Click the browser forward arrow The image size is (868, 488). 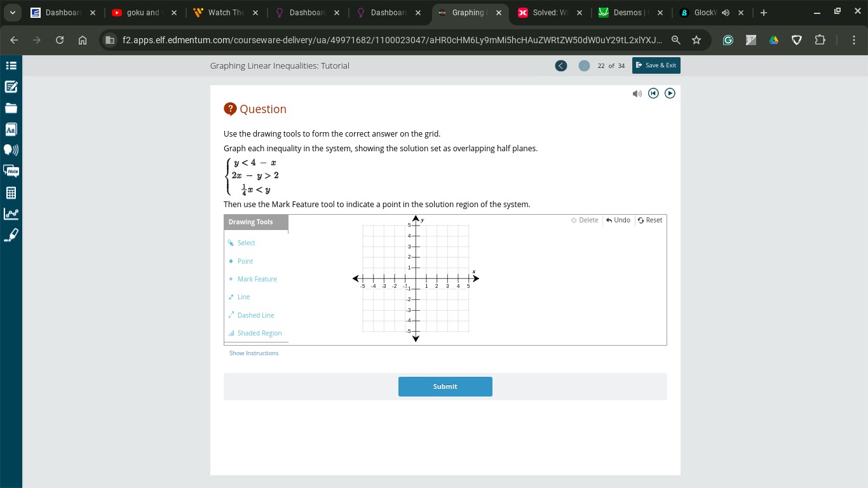click(37, 40)
